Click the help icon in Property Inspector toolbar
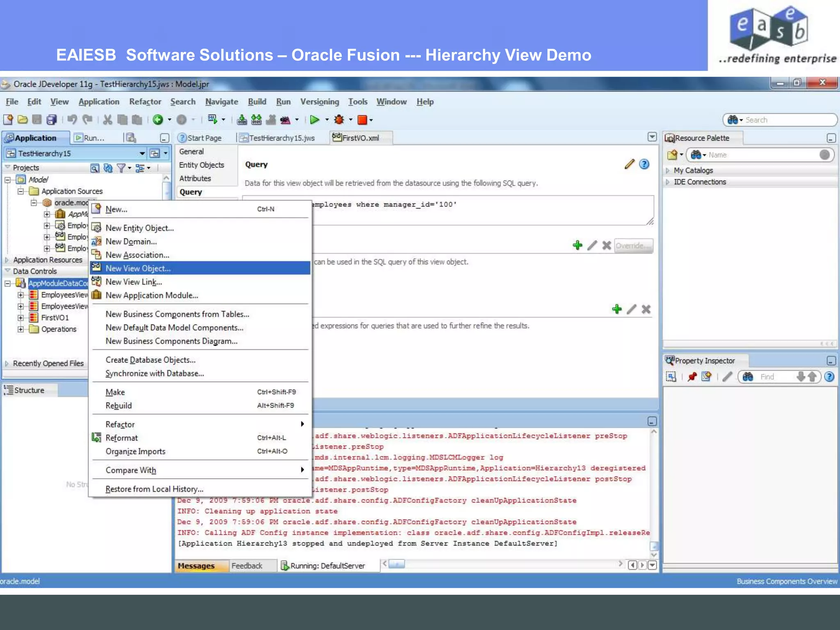Image resolution: width=840 pixels, height=630 pixels. click(829, 377)
